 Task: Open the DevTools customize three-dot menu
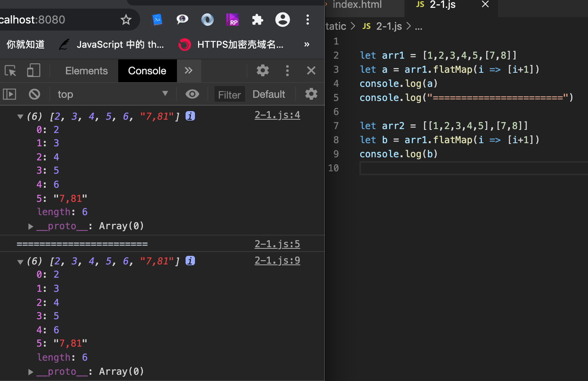[287, 70]
